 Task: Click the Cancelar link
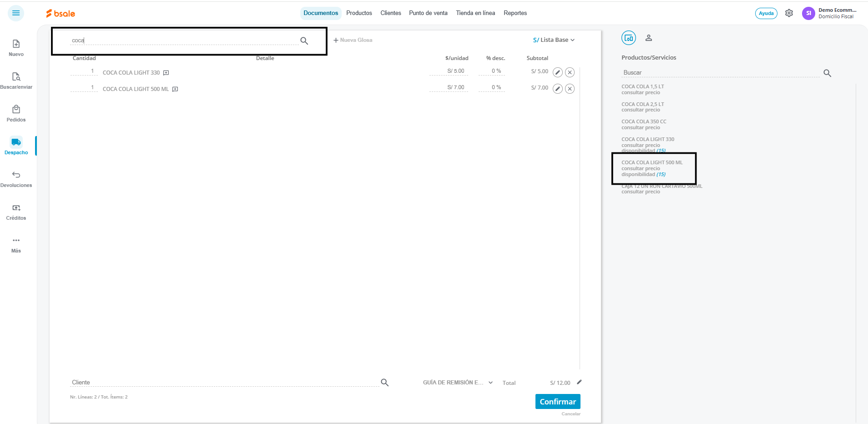tap(571, 414)
